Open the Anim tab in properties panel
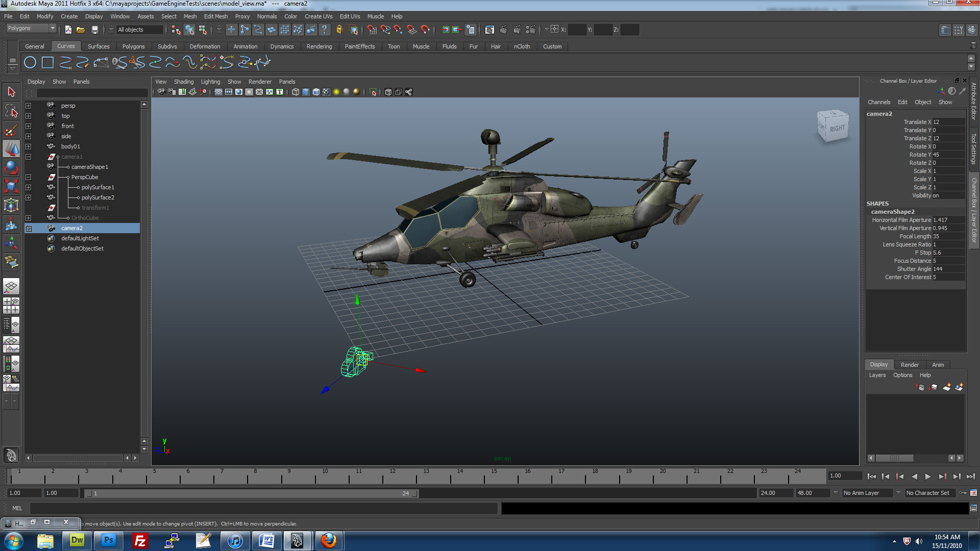Screen dimensions: 980x551 [x=938, y=364]
